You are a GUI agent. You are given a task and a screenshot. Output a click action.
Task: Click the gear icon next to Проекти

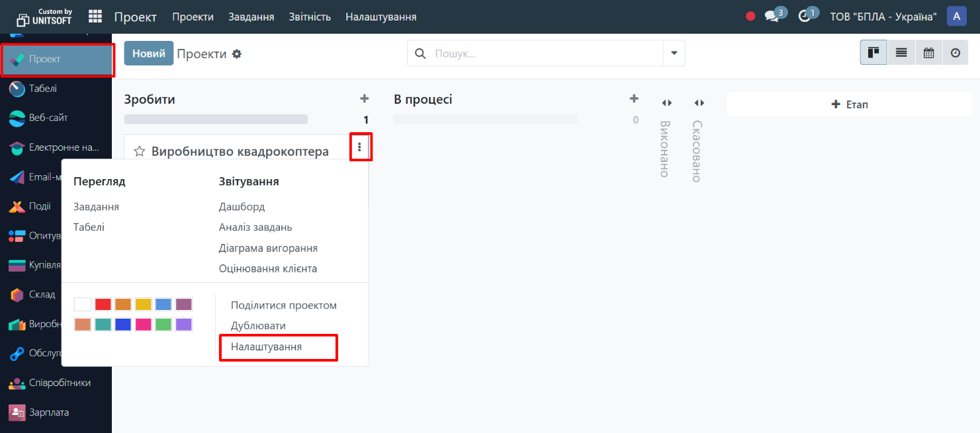[236, 54]
